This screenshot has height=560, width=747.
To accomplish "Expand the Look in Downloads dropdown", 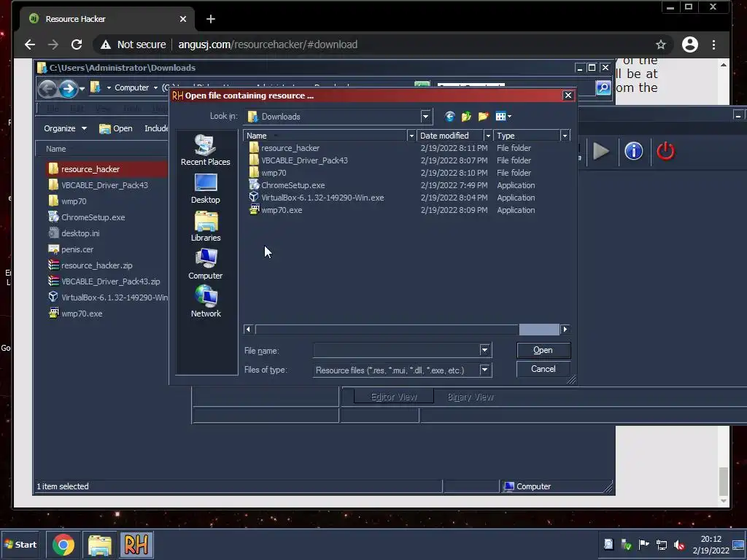I will [425, 116].
